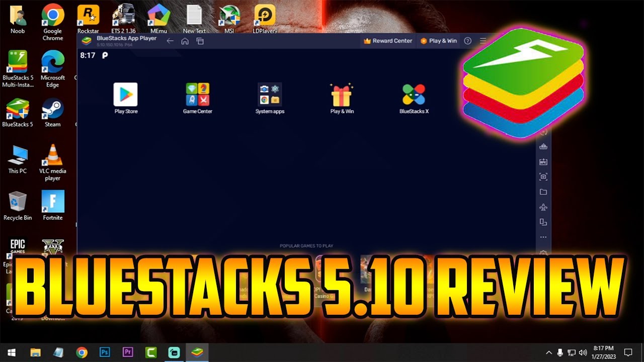Viewport: 644px width, 362px height.
Task: Open the Noob user folder on the desktop
Action: (18, 19)
